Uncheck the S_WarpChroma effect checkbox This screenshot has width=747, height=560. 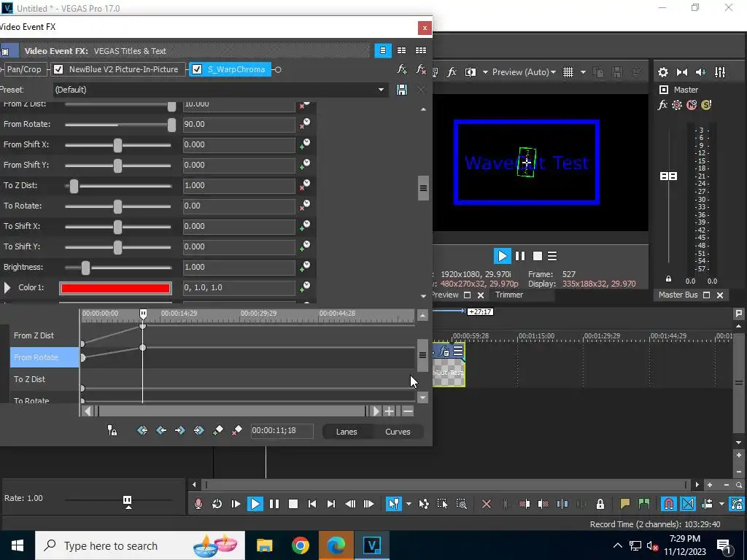tap(197, 69)
